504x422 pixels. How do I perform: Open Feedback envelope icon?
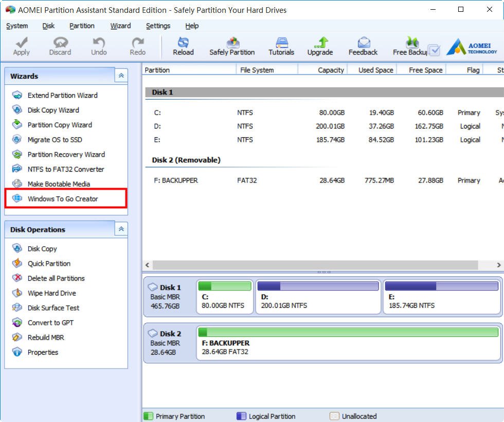point(364,42)
